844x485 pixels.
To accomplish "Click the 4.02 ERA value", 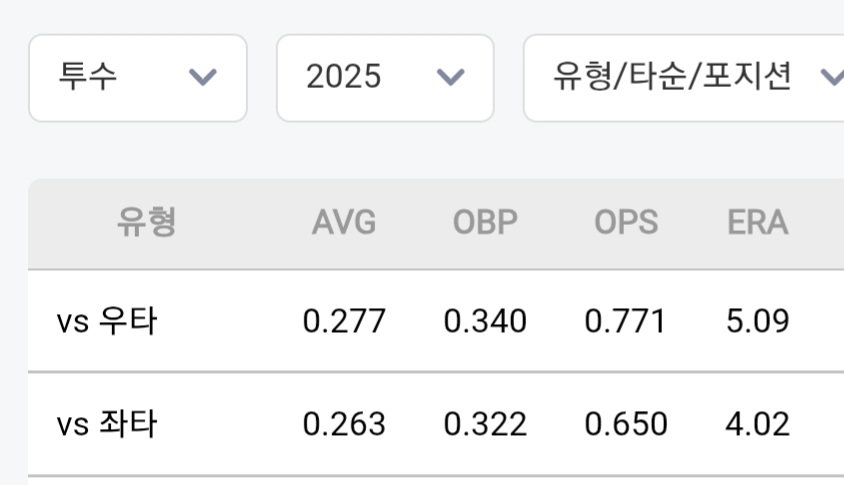I will tap(758, 424).
